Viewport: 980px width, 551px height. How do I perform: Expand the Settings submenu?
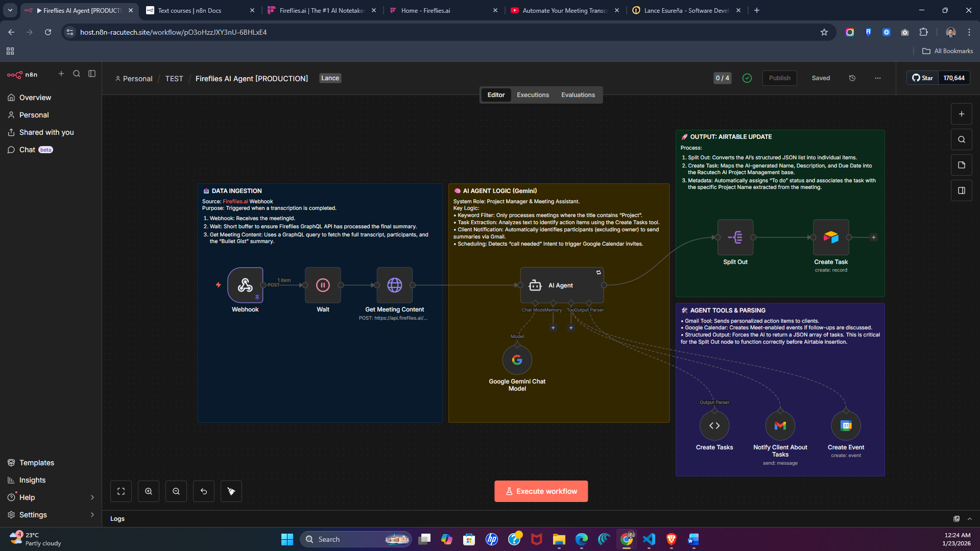(x=92, y=515)
